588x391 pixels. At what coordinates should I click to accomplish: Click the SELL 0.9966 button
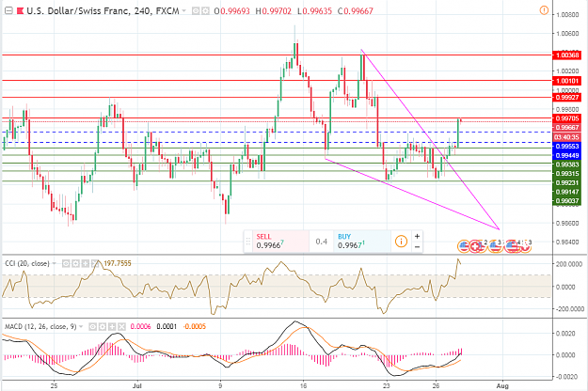pos(280,242)
